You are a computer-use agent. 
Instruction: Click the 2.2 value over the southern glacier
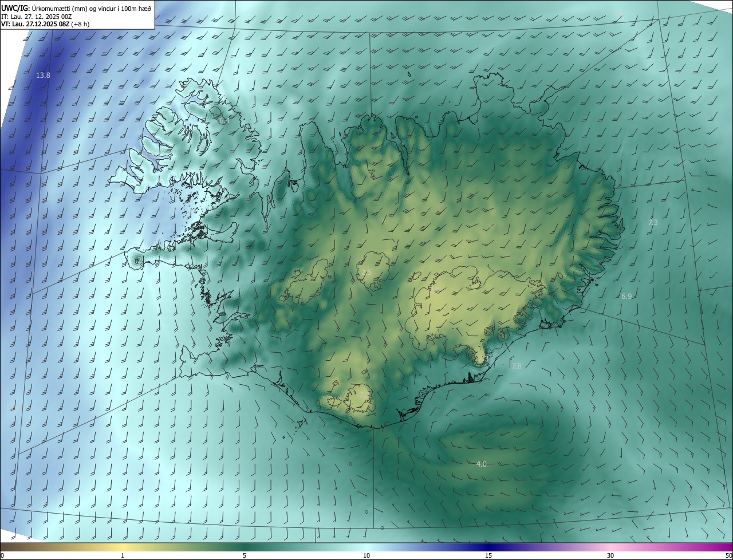coord(364,394)
